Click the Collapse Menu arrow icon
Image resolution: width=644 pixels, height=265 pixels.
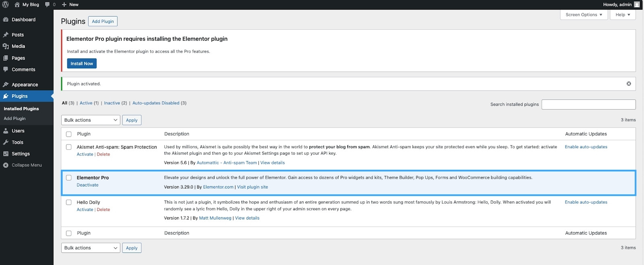pos(6,165)
